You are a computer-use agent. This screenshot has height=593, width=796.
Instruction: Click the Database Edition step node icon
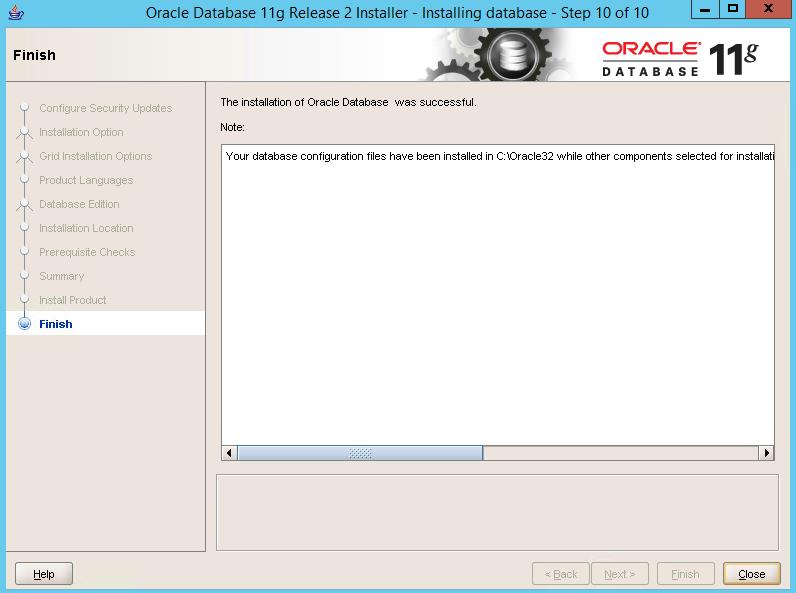(x=24, y=204)
